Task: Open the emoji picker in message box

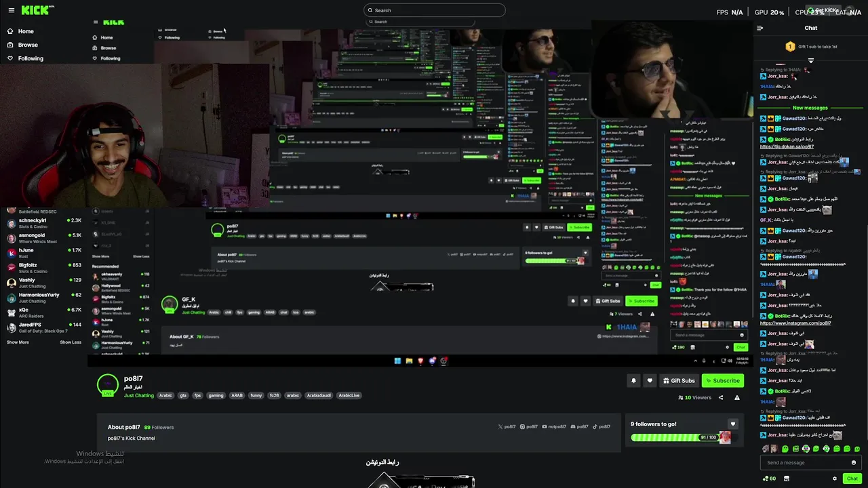Action: click(x=854, y=462)
